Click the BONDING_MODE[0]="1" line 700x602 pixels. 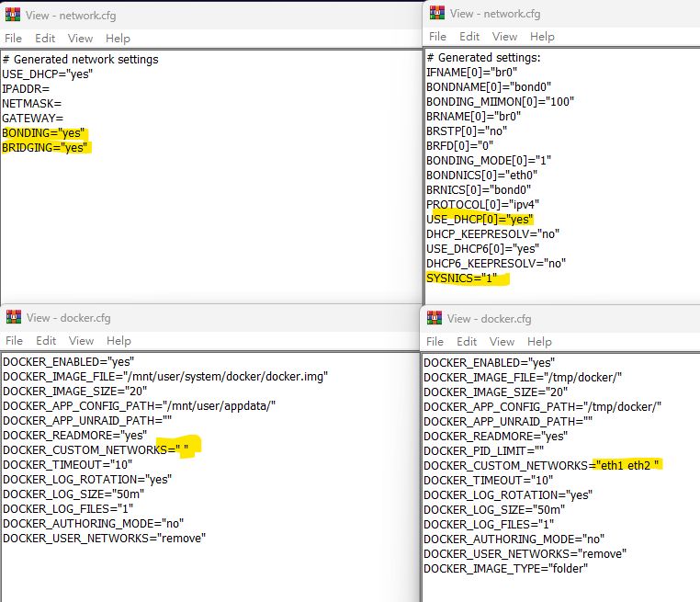pos(489,161)
